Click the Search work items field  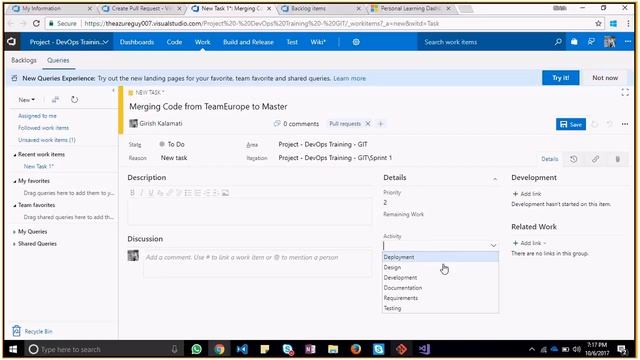click(x=484, y=42)
